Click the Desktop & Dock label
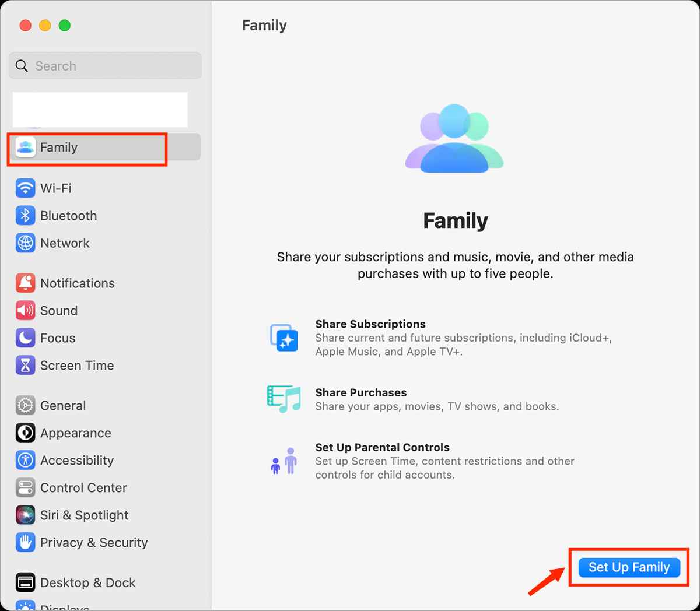Screen dimensions: 700x611 tap(88, 583)
